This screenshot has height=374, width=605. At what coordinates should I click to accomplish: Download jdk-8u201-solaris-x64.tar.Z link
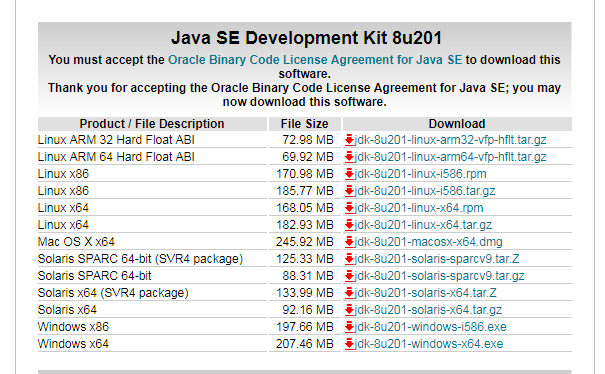pos(426,293)
